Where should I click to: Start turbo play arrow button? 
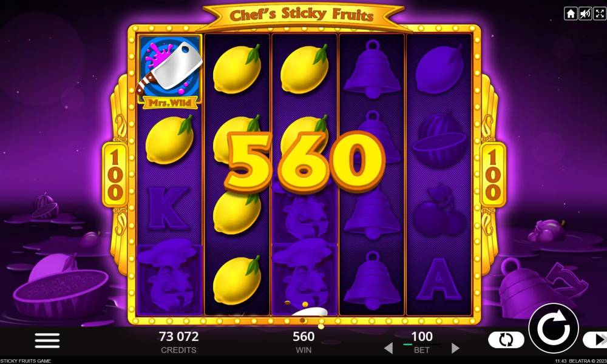(x=596, y=340)
